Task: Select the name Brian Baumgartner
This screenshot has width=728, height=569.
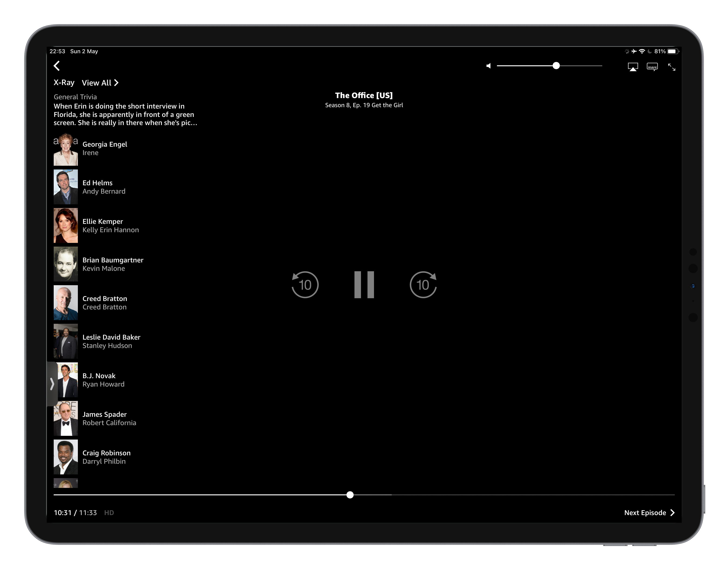Action: (113, 260)
